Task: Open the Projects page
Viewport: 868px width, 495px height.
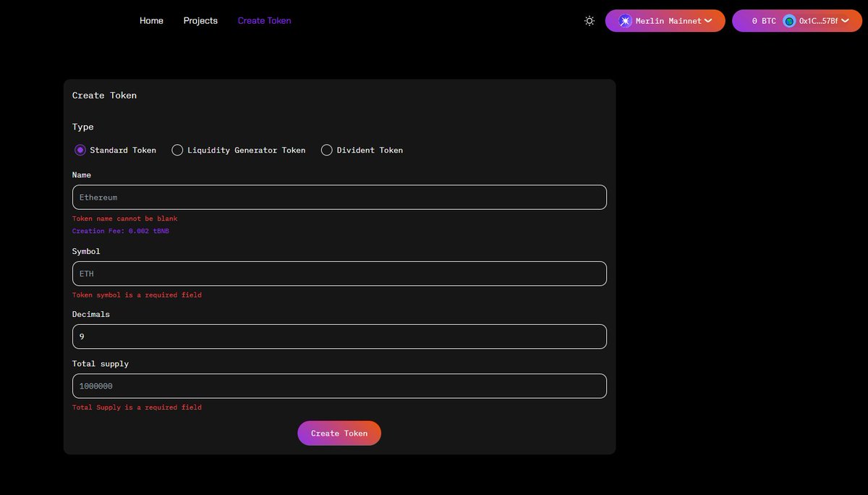Action: pyautogui.click(x=200, y=20)
